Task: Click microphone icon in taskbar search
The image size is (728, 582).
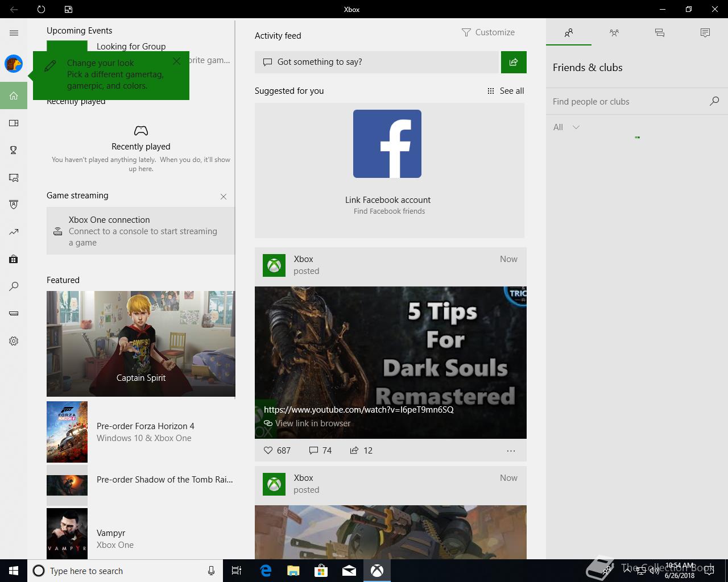Action: (211, 571)
